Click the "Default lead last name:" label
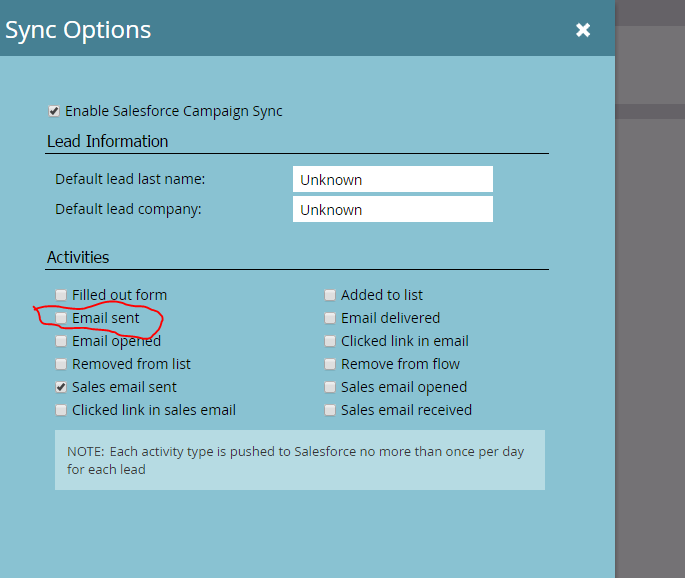This screenshot has width=685, height=578. click(x=130, y=179)
